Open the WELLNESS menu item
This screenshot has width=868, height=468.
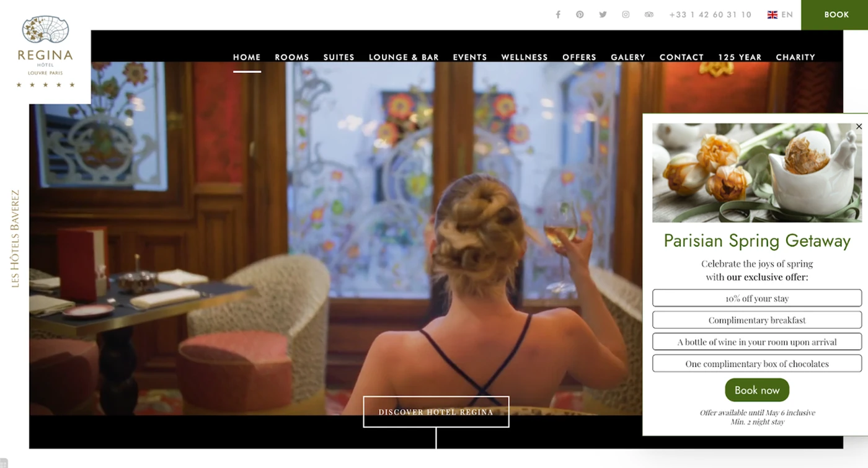point(525,57)
